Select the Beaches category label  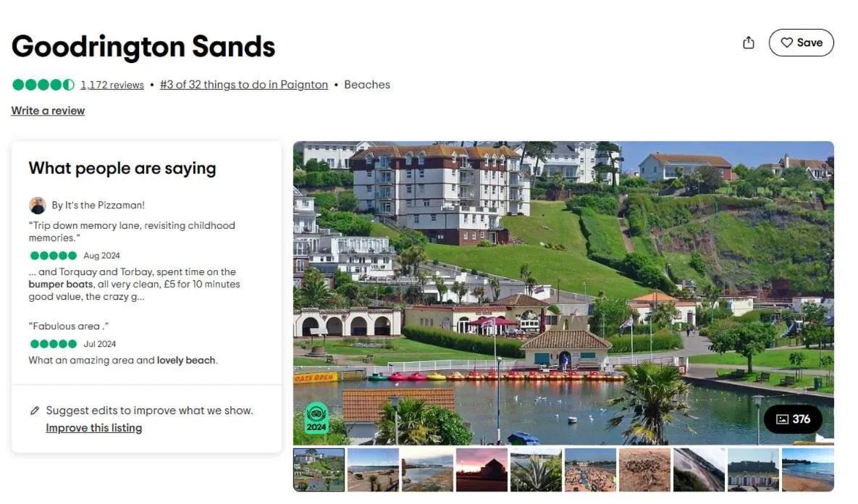(x=367, y=85)
